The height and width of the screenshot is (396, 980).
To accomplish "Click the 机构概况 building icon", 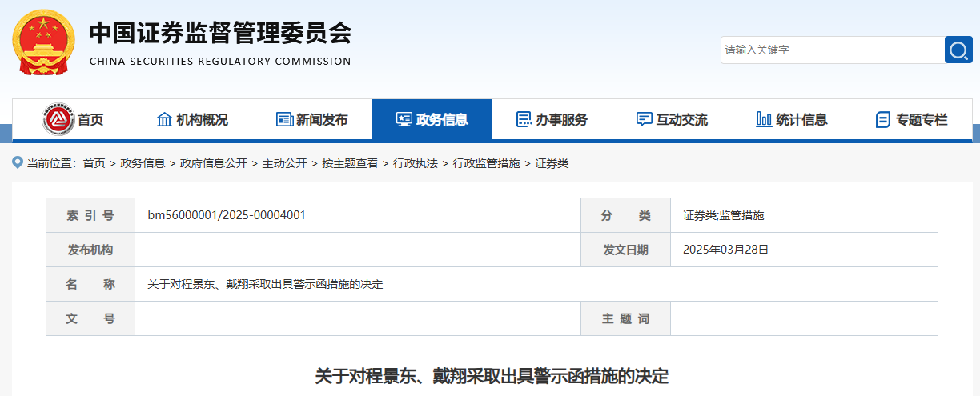I will point(164,120).
